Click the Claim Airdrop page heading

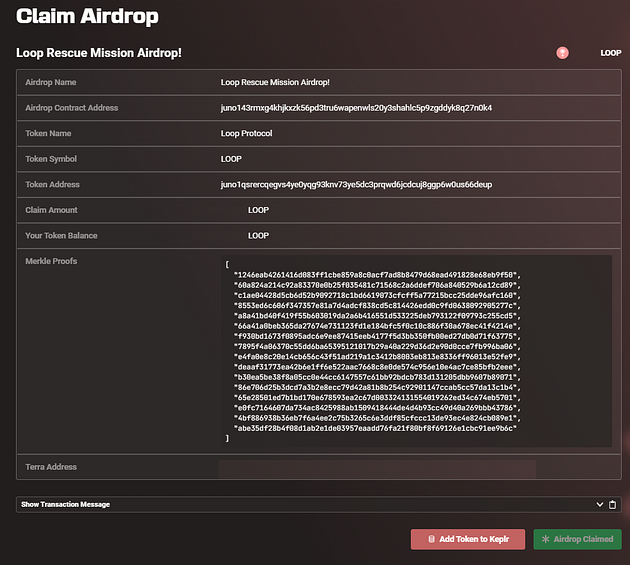87,16
